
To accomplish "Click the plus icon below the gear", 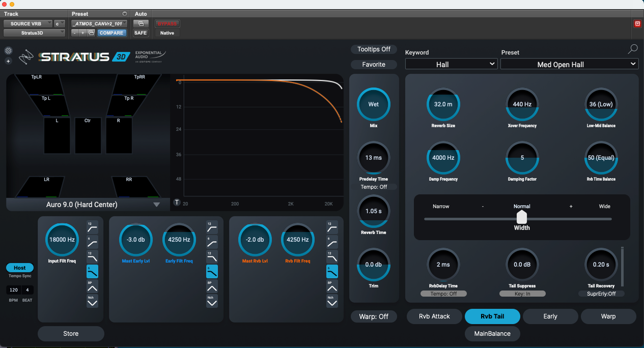I will point(8,61).
